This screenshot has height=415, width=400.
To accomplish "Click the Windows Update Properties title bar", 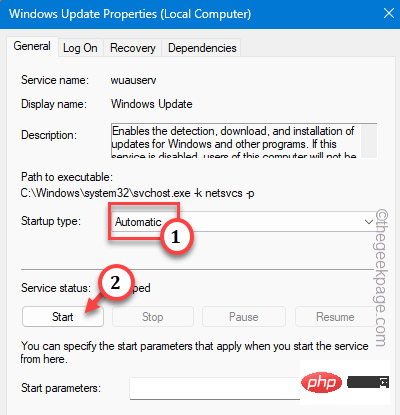I will (x=190, y=14).
